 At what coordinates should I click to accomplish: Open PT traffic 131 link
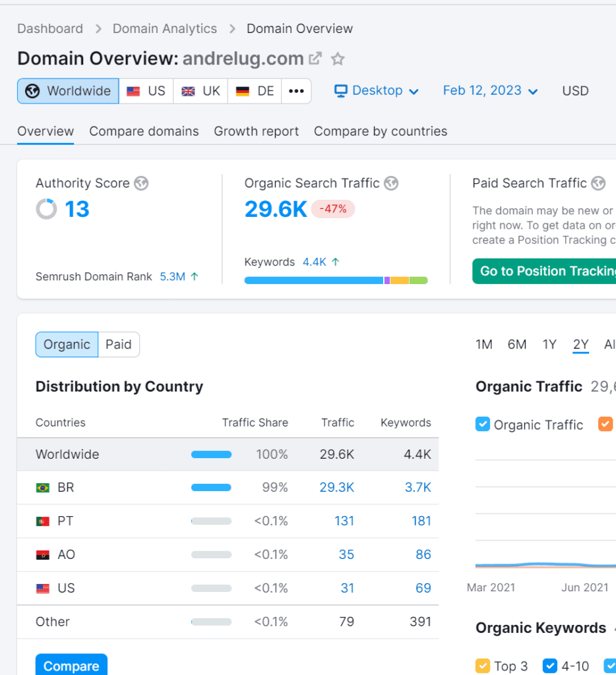(344, 521)
